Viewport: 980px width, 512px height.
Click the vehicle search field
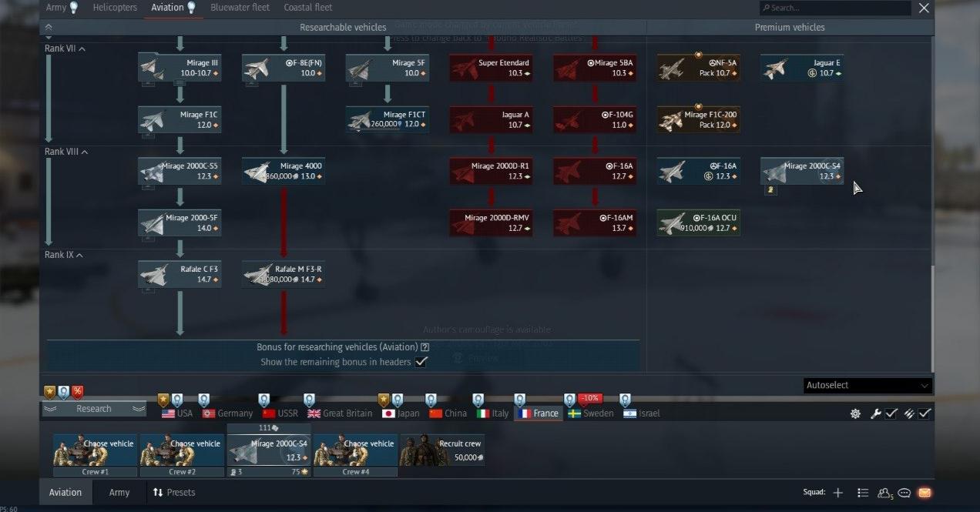click(x=835, y=8)
